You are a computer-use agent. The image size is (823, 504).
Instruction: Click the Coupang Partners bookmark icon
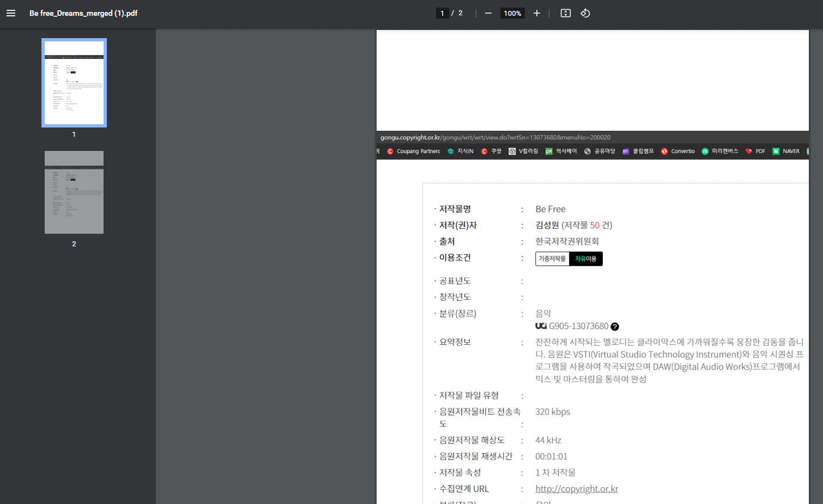click(x=390, y=151)
